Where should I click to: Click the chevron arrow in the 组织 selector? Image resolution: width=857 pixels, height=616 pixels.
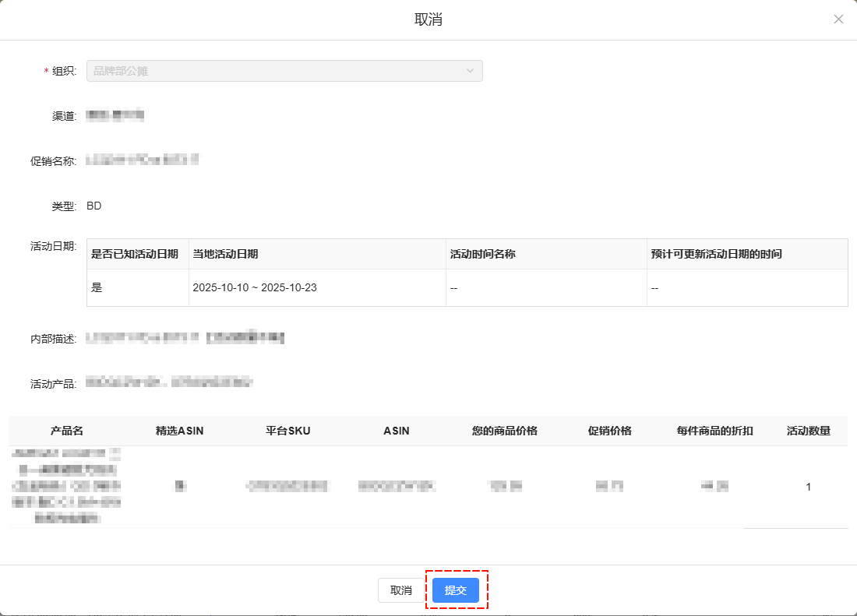470,71
